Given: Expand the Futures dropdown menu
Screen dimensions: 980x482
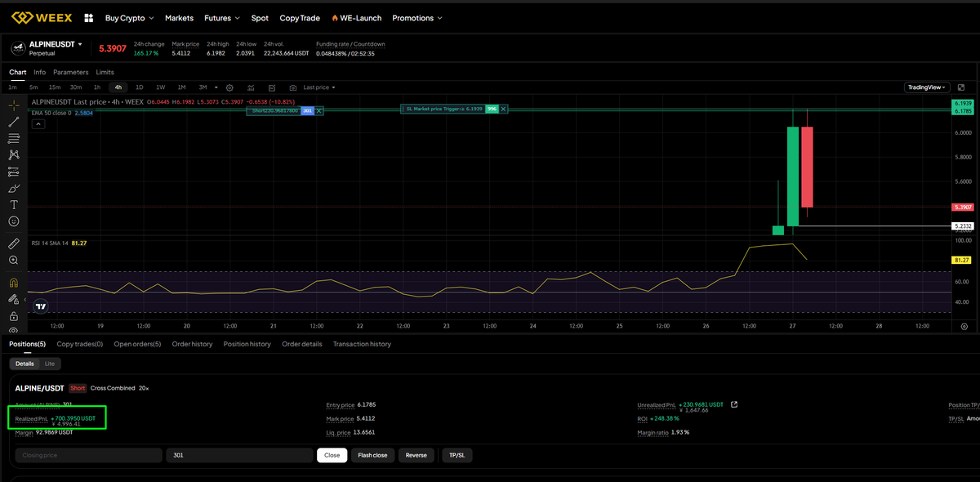Looking at the screenshot, I should pos(222,18).
